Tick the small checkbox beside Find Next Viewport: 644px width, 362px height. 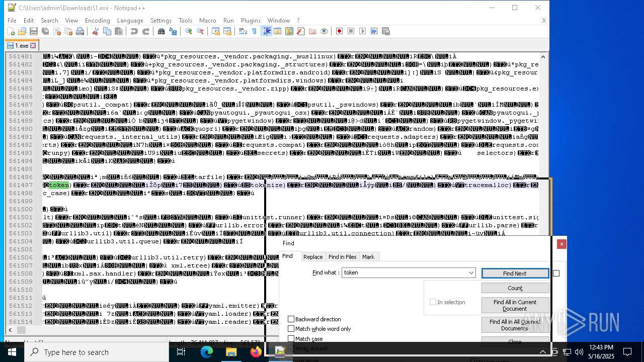pyautogui.click(x=556, y=273)
